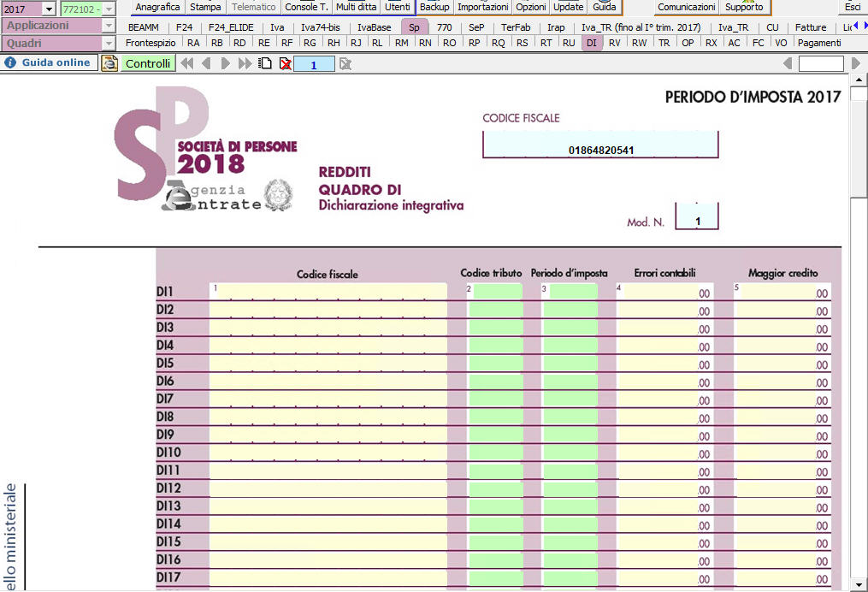Open the Anagrafica section

(157, 7)
